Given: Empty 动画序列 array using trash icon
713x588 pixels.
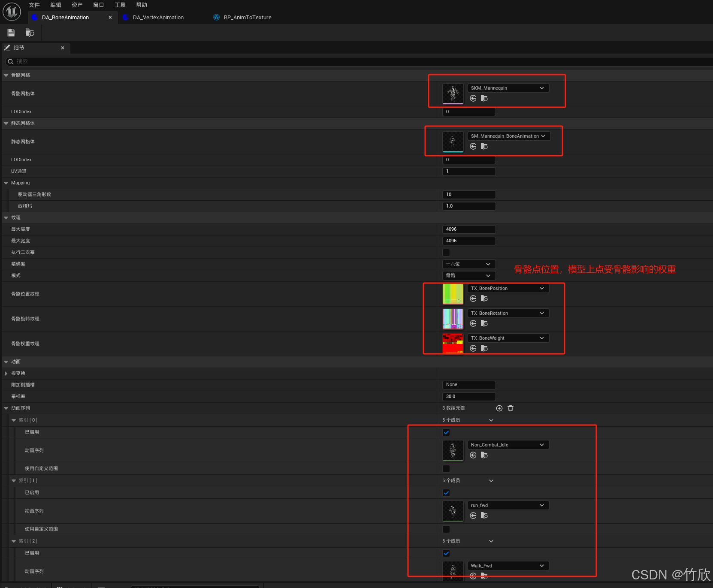Looking at the screenshot, I should (511, 408).
